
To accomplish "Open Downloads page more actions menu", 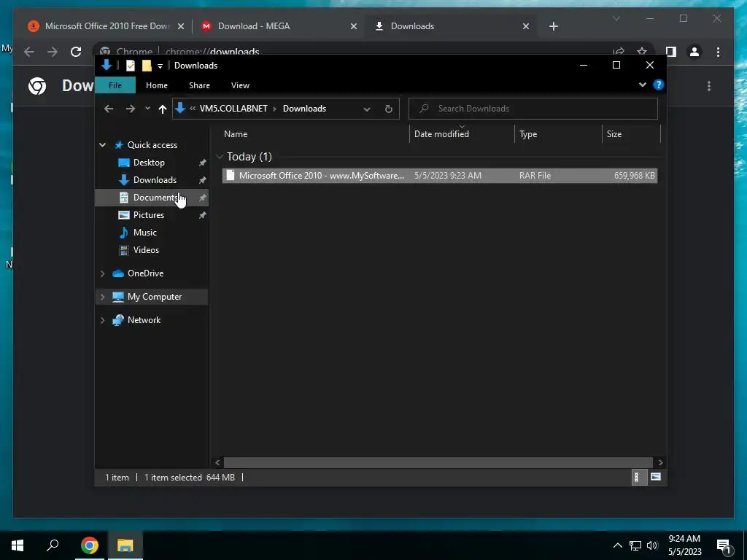I will click(x=709, y=86).
